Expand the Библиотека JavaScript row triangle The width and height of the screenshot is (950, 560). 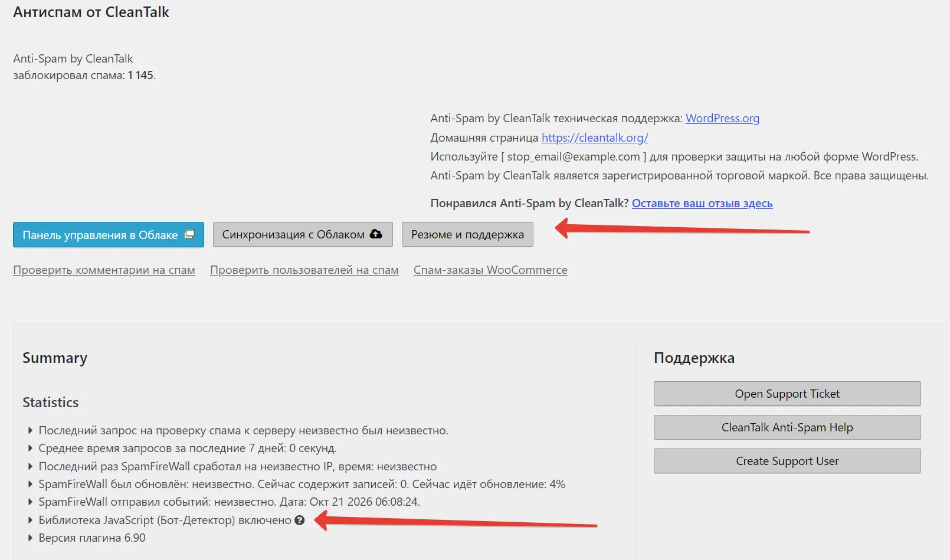[31, 520]
